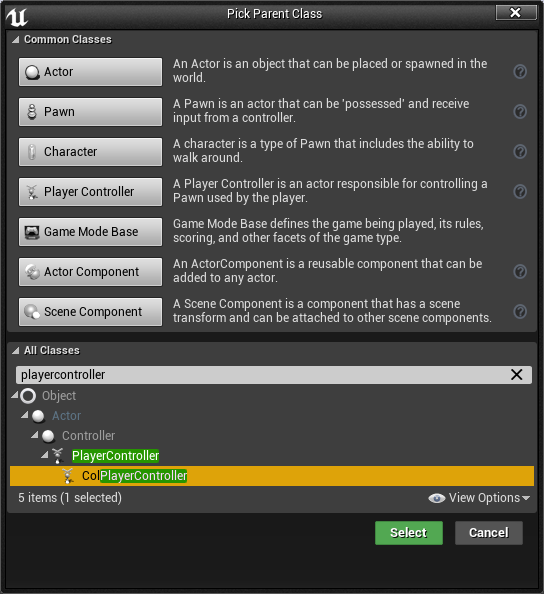Click the help icon next to Pawn description
544x594 pixels.
(x=520, y=111)
